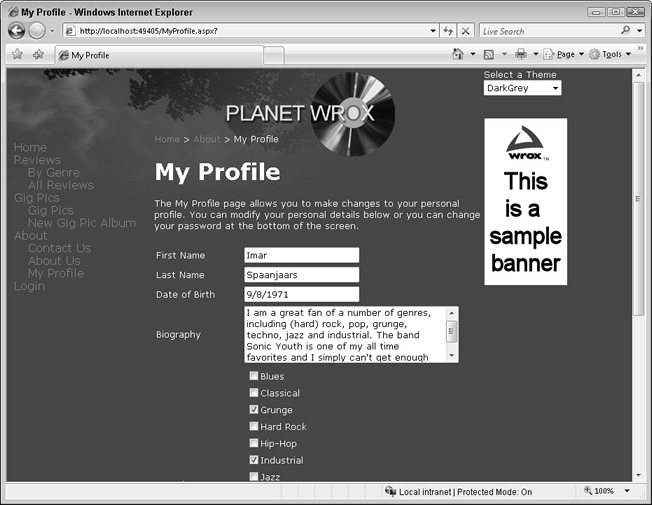The height and width of the screenshot is (505, 652).
Task: Click the Home page toolbar icon
Action: (458, 54)
